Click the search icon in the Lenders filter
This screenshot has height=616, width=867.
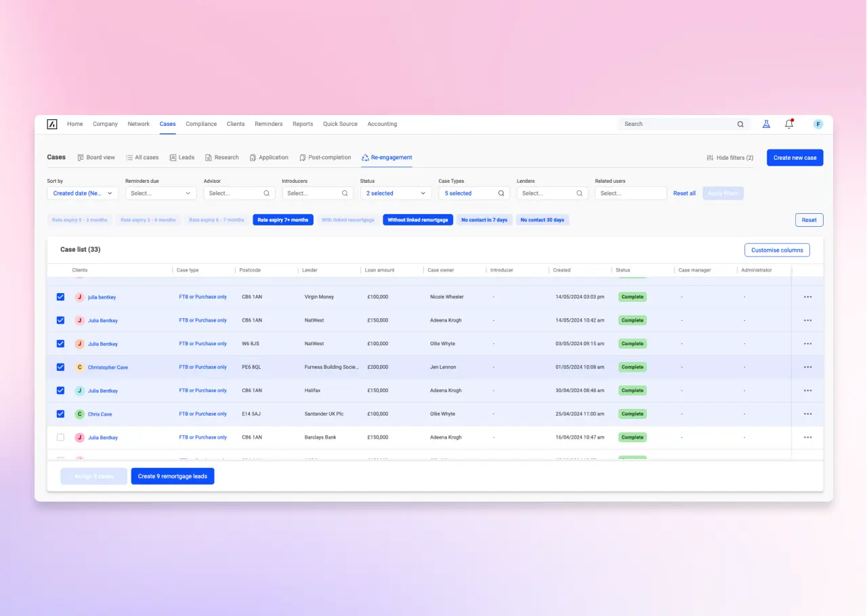(580, 193)
